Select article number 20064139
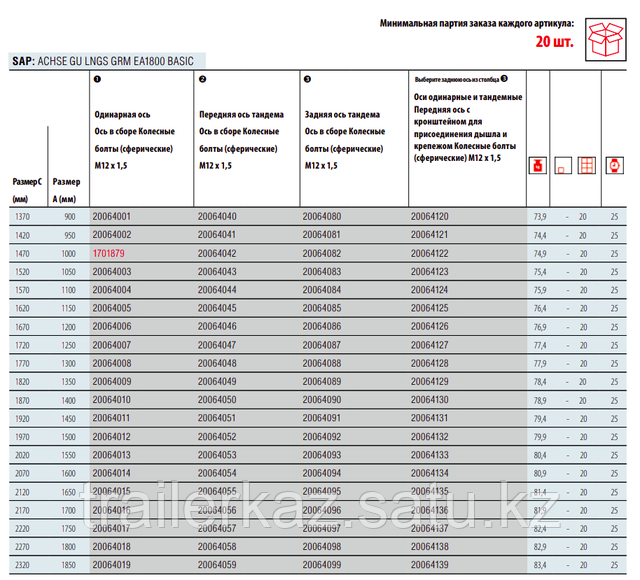The width and height of the screenshot is (640, 580). 429,565
